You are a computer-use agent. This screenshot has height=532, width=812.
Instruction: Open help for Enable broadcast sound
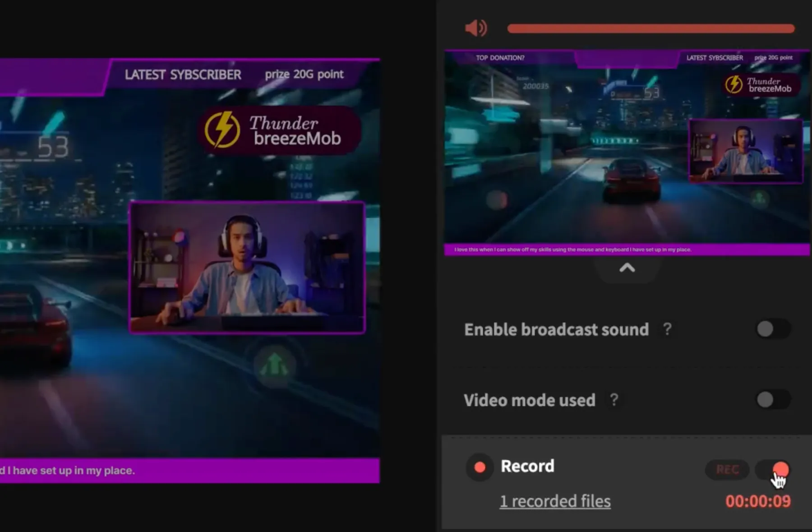[667, 329]
